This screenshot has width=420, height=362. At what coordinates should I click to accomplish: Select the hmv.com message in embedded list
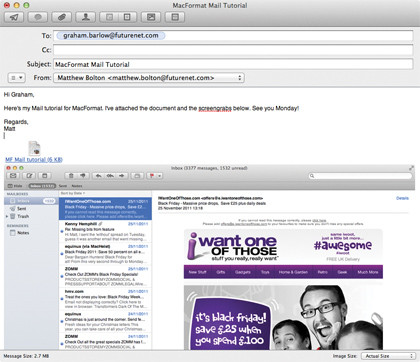click(105, 299)
